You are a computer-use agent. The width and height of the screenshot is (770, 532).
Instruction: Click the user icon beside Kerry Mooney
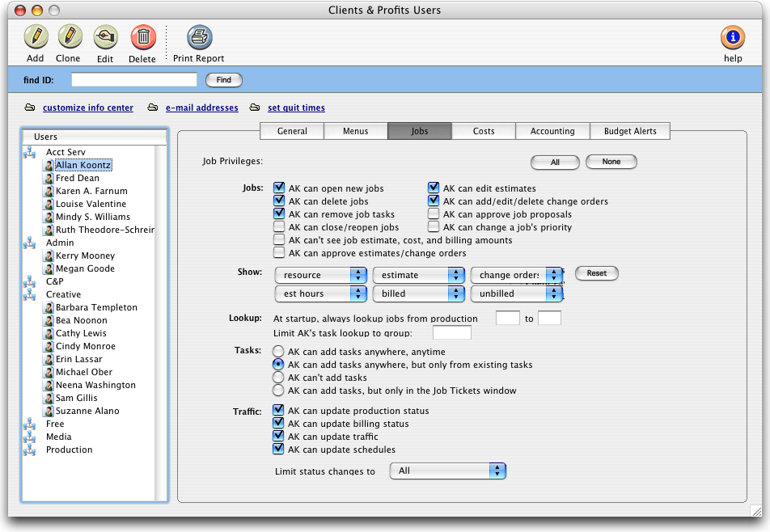pos(49,255)
